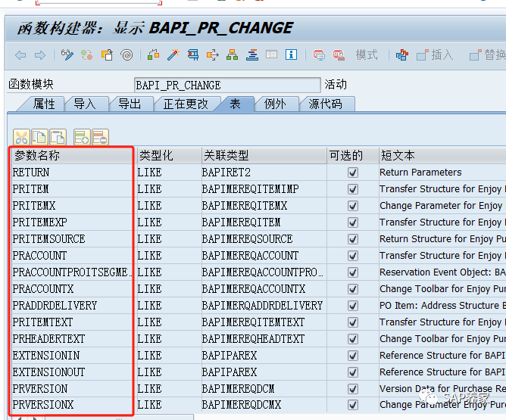The image size is (506, 420).
Task: Toggle optional checkbox for PRADDRDELIVERY row
Action: [x=353, y=306]
